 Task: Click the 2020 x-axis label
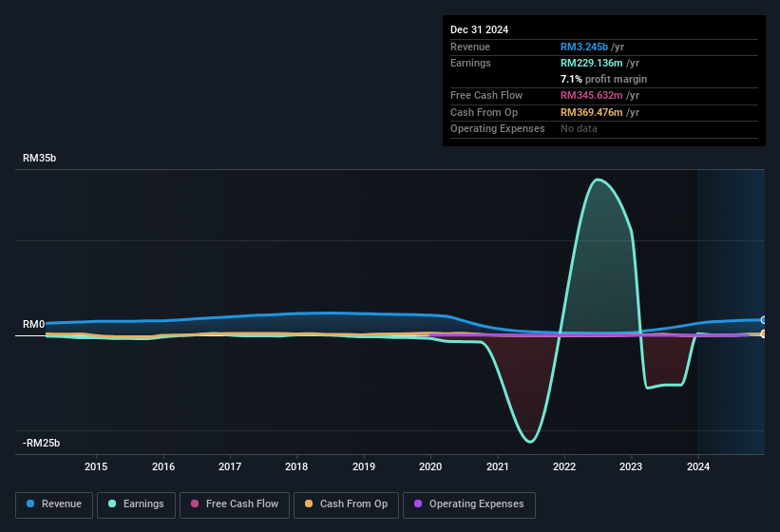[x=430, y=466]
